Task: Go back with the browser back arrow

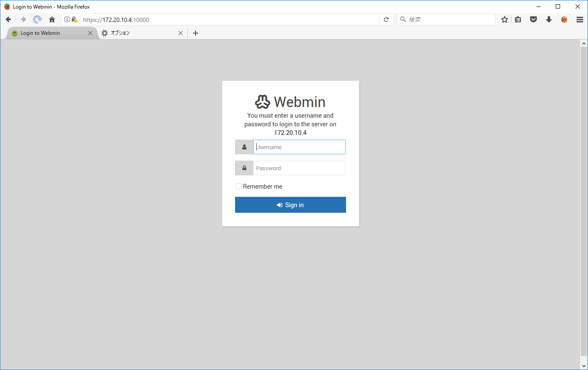Action: (8, 19)
